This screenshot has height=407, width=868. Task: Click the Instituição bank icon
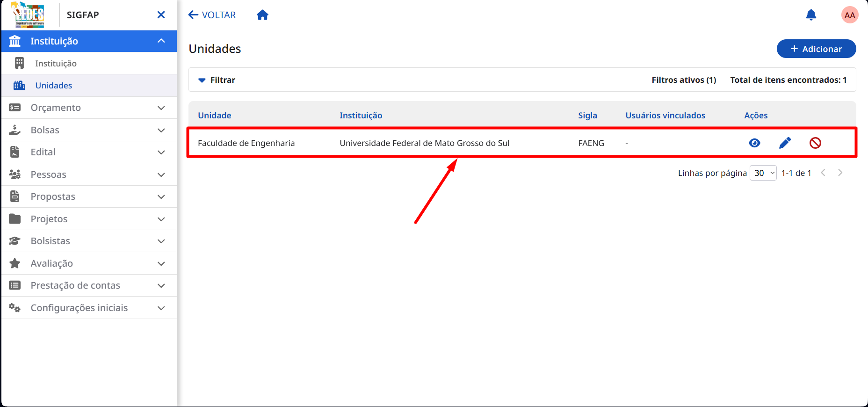click(15, 41)
